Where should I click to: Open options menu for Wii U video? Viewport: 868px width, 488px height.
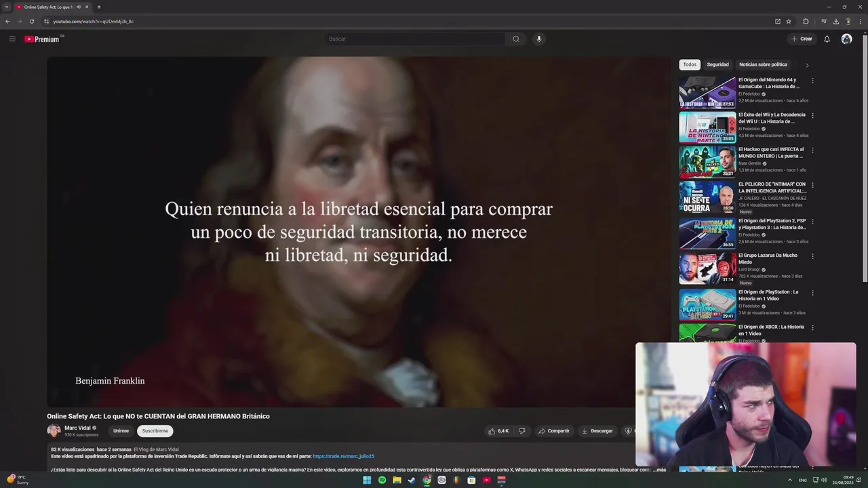(x=812, y=115)
